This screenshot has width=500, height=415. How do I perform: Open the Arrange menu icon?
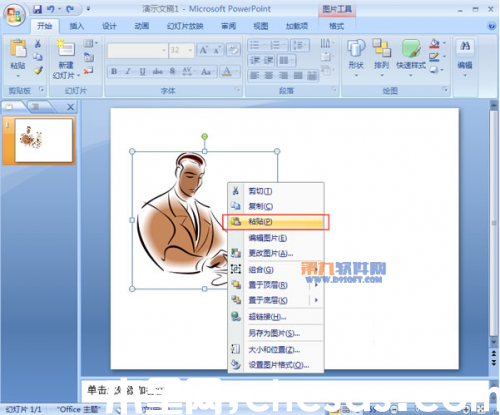coord(381,48)
